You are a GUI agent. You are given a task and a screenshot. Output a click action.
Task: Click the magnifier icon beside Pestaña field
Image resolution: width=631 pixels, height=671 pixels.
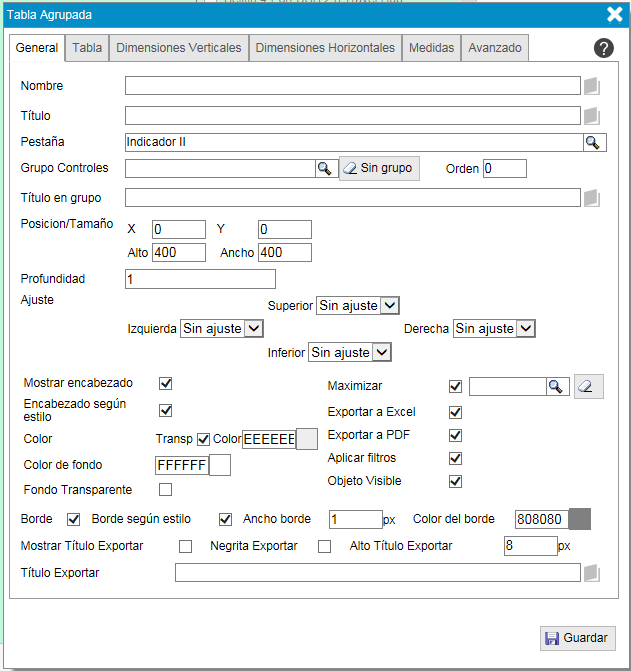pyautogui.click(x=594, y=143)
